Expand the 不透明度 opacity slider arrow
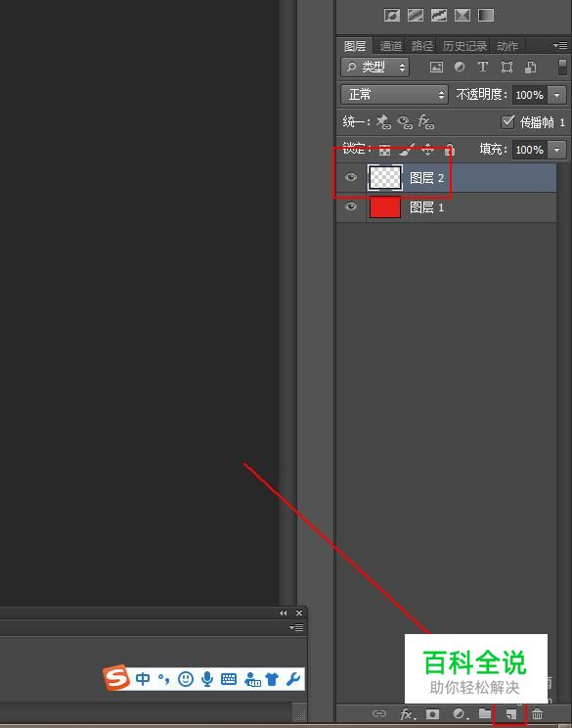Screen dimensions: 572x728 pyautogui.click(x=556, y=95)
